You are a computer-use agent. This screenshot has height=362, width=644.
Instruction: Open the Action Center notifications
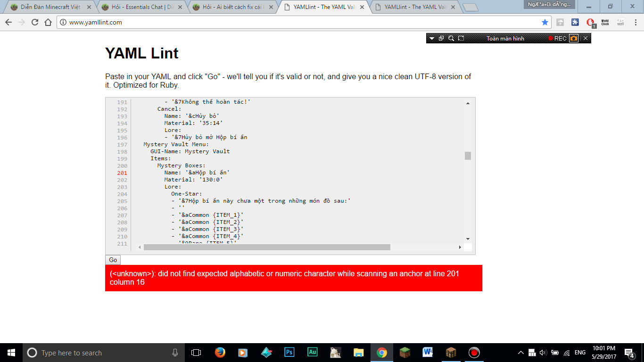pyautogui.click(x=629, y=353)
